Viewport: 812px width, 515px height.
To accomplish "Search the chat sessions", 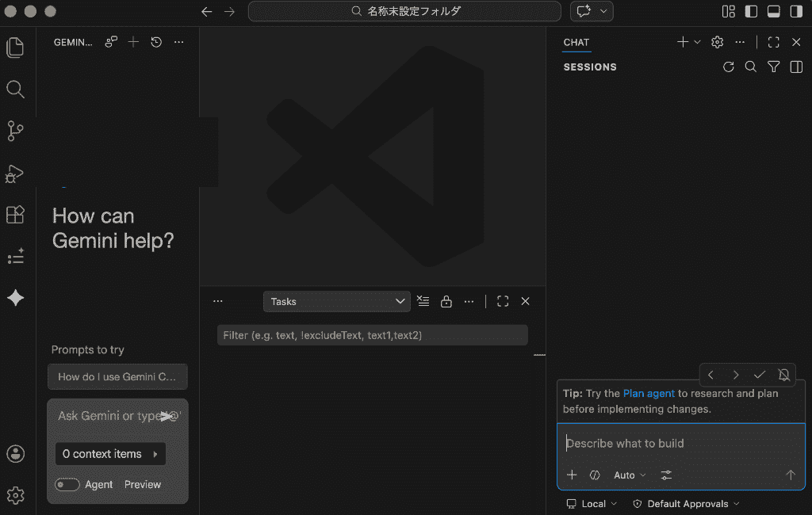I will (751, 67).
